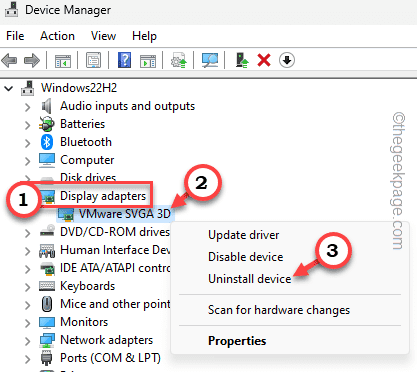This screenshot has width=417, height=372.
Task: Select the Network adapters label
Action: pyautogui.click(x=106, y=340)
